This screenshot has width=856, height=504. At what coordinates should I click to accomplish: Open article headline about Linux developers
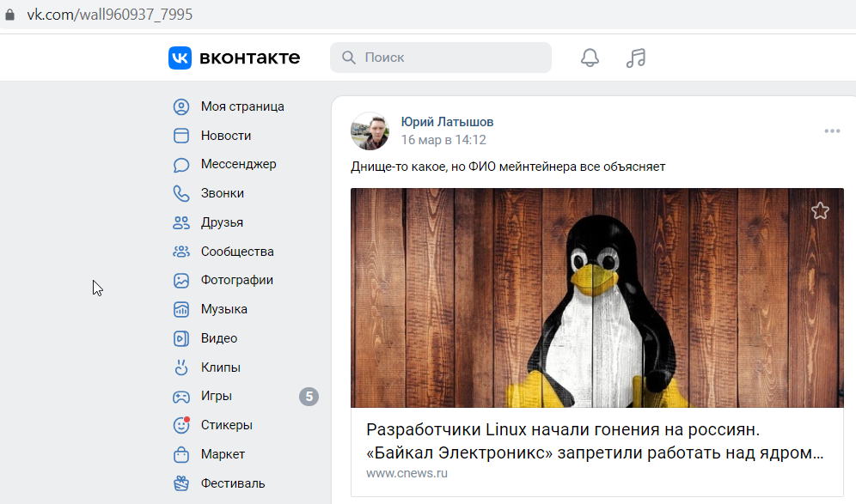[595, 441]
